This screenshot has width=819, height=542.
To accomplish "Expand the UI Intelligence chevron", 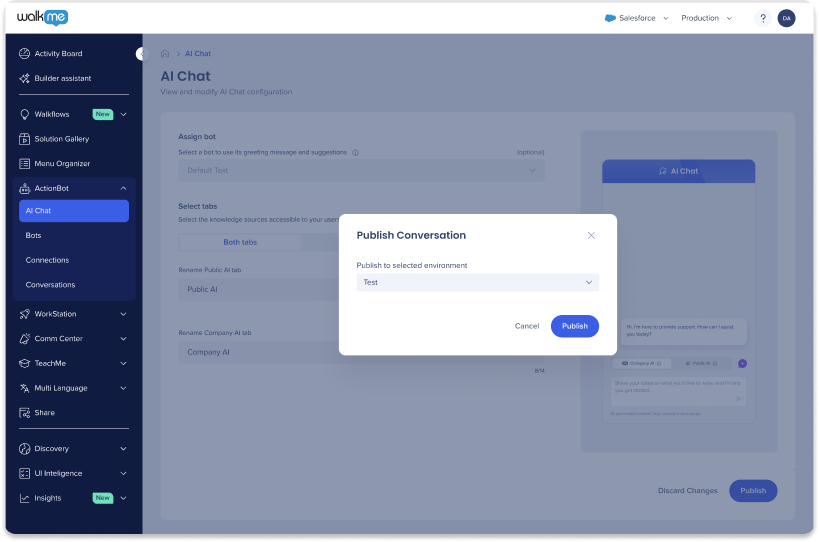I will click(x=124, y=473).
